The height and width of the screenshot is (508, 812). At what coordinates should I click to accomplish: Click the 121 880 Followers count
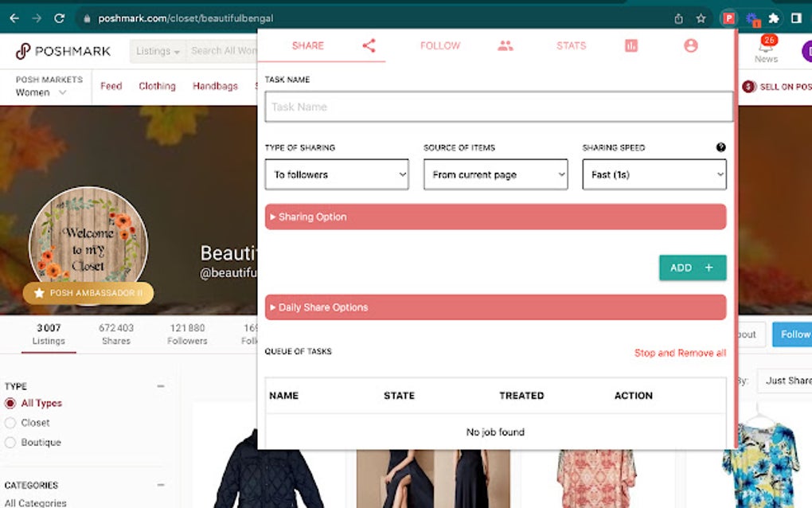click(187, 334)
